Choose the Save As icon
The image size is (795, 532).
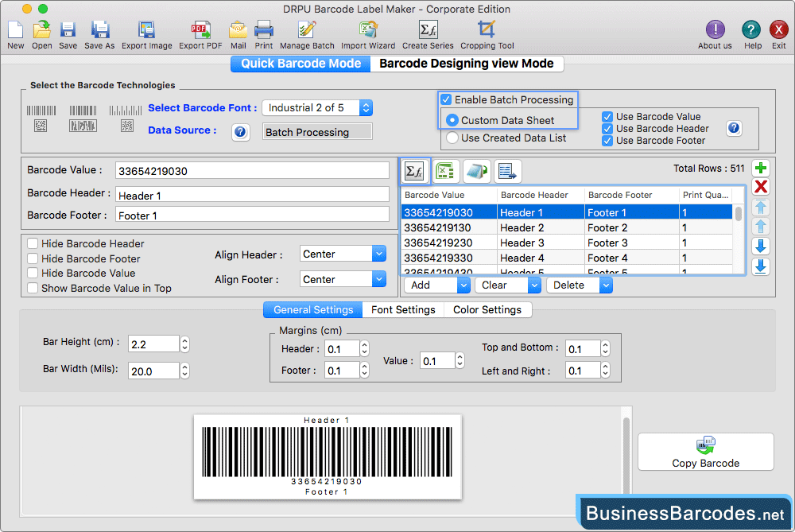pos(99,30)
